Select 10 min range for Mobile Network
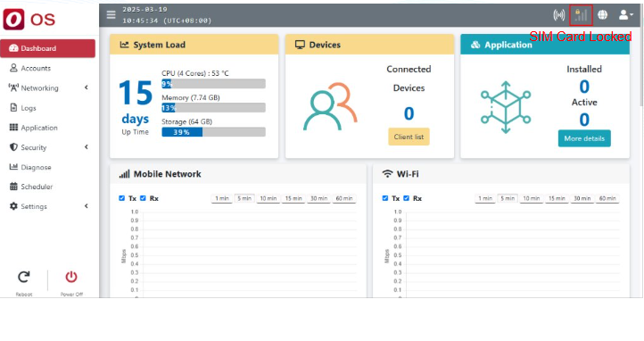 (268, 198)
